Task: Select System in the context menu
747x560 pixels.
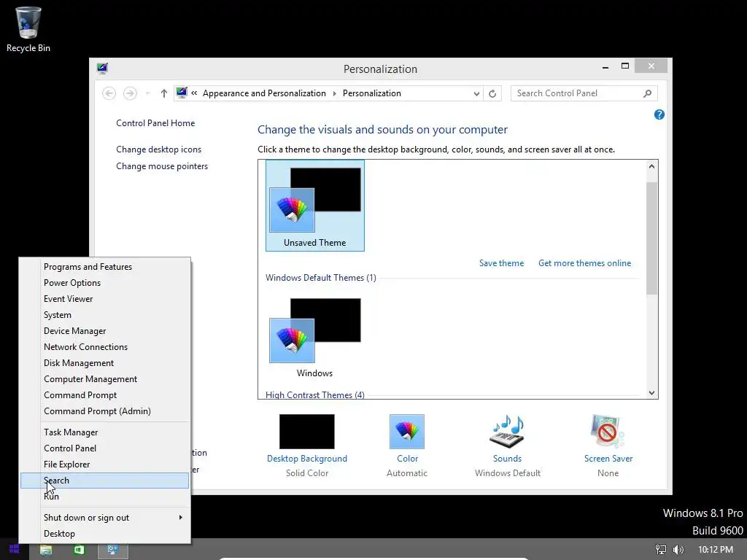Action: (105, 315)
